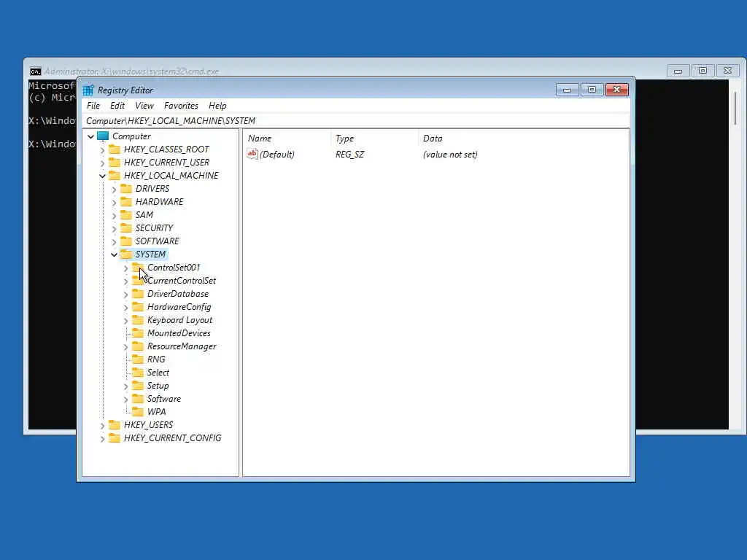Sort by the Data column header
Screen dimensions: 747x560
(x=524, y=139)
